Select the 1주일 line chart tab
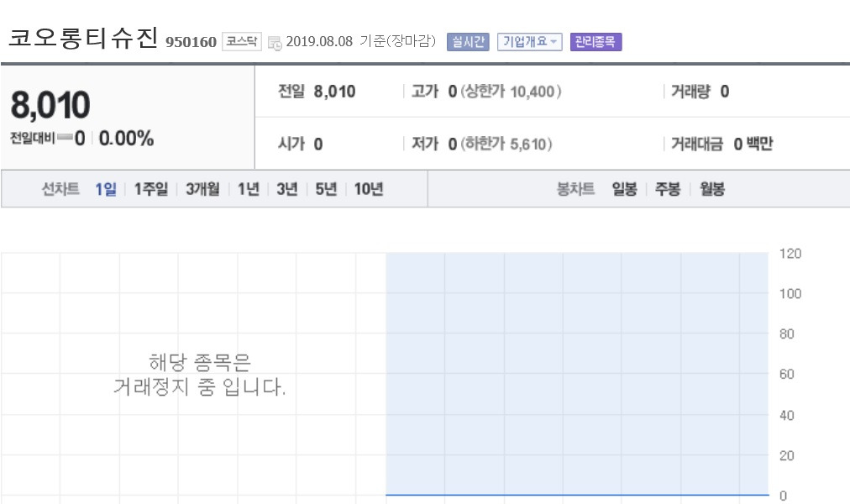Viewport: 850px width, 504px height. pyautogui.click(x=150, y=189)
